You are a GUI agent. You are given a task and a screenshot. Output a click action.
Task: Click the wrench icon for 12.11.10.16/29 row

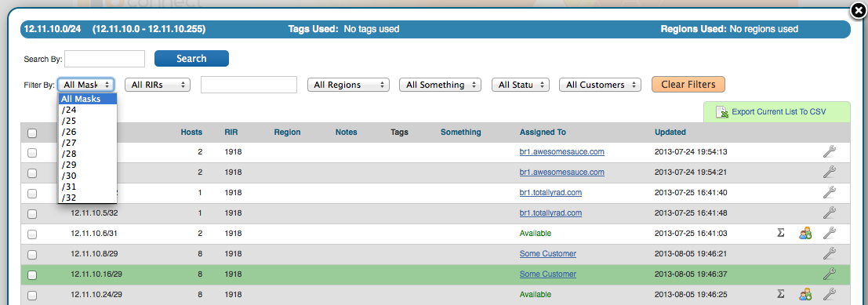click(829, 274)
